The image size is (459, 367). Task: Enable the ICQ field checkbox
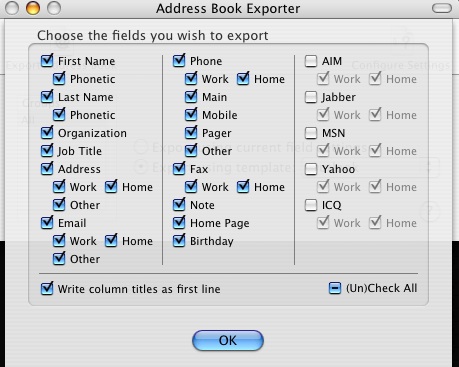pos(311,205)
